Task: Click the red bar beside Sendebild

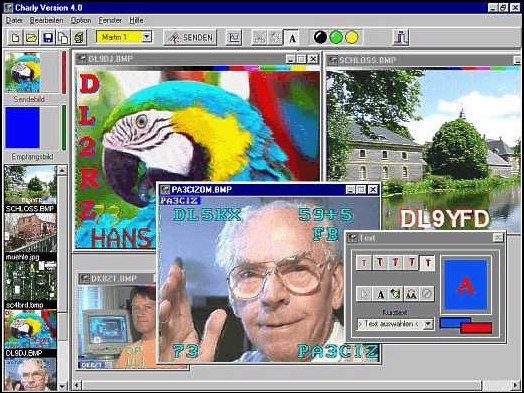Action: [64, 72]
